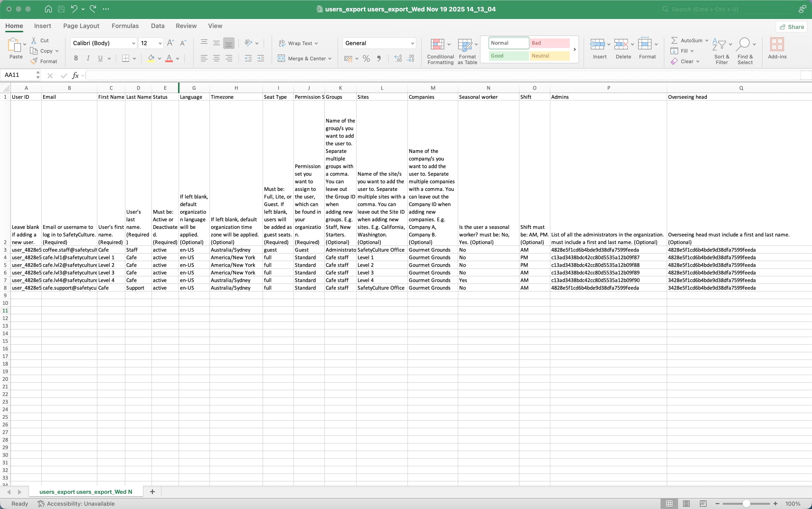The height and width of the screenshot is (509, 812).
Task: Toggle underline formatting
Action: [101, 58]
